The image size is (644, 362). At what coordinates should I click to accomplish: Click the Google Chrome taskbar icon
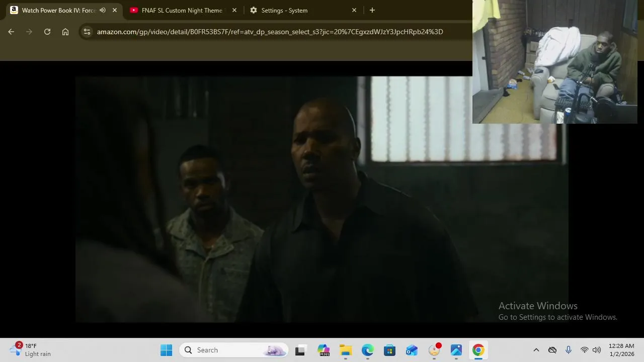[x=478, y=350]
